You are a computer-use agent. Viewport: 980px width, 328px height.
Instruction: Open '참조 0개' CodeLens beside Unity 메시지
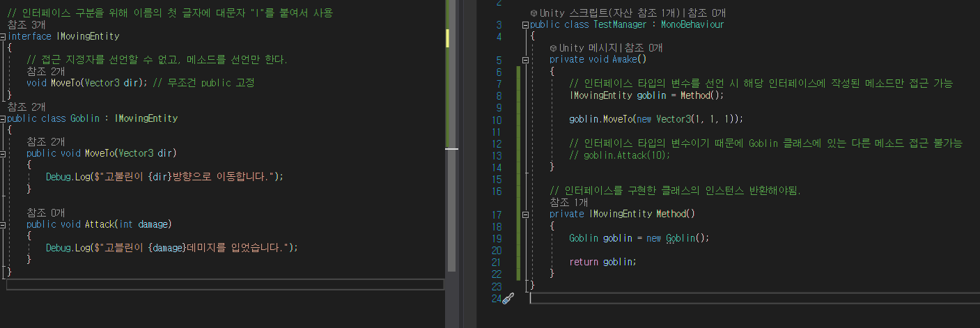tap(644, 48)
